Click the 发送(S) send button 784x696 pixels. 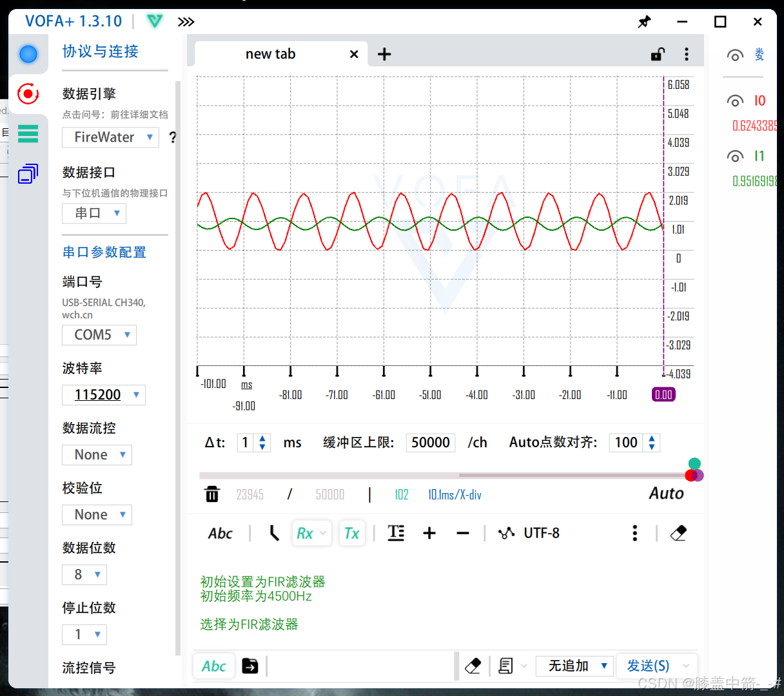pos(648,666)
